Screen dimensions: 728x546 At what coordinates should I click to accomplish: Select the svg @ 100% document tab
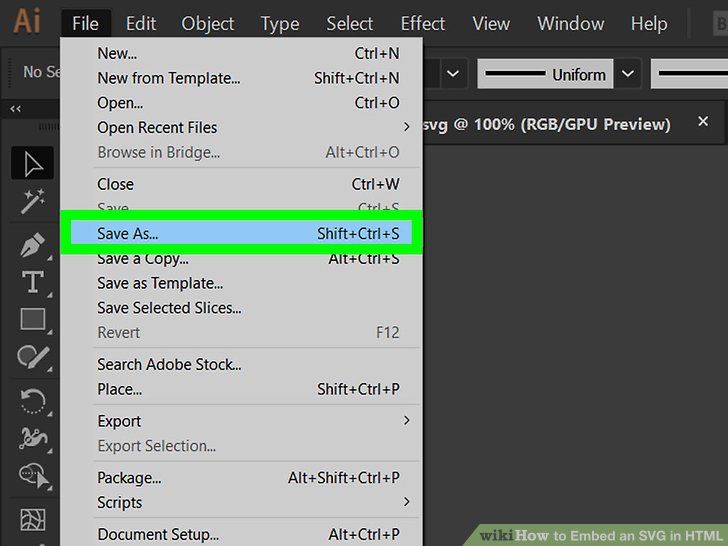coord(547,124)
